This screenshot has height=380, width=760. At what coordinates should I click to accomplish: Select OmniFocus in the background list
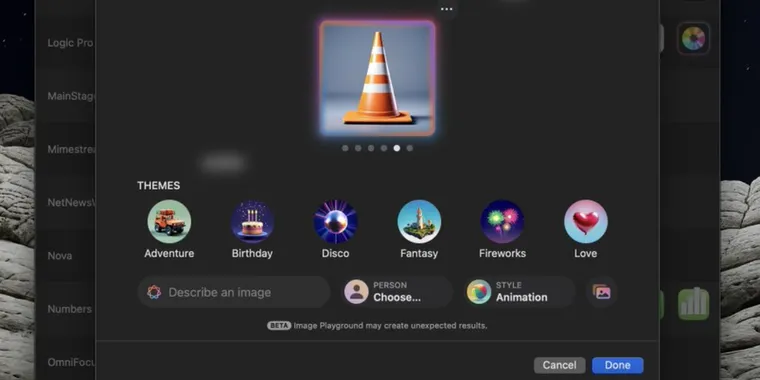pos(71,362)
